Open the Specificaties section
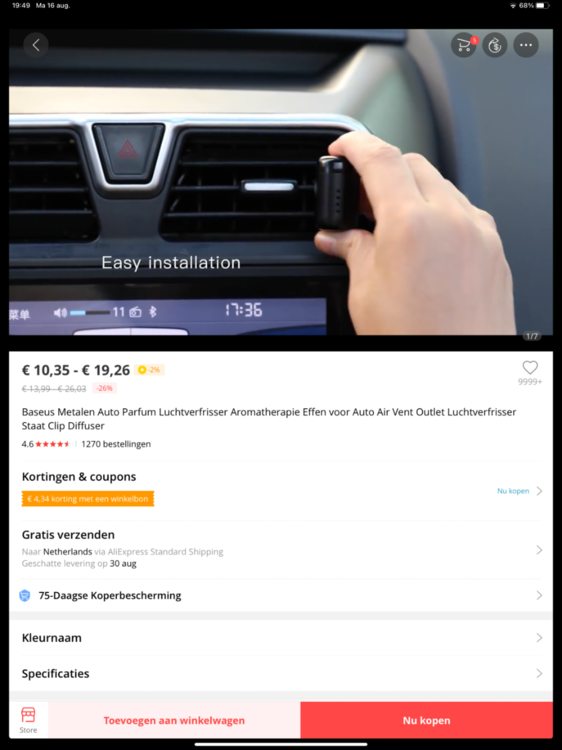This screenshot has width=562, height=750. click(281, 673)
